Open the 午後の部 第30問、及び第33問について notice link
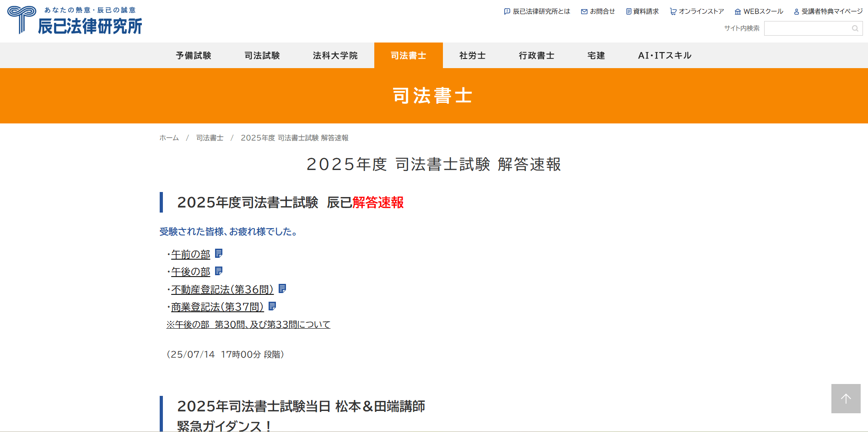Screen dimensions: 868x432 pyautogui.click(x=248, y=325)
